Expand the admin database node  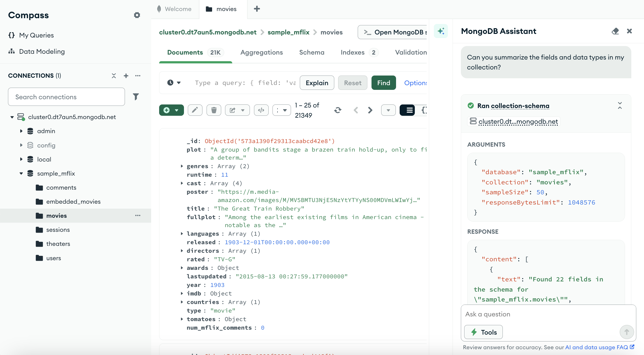point(21,131)
